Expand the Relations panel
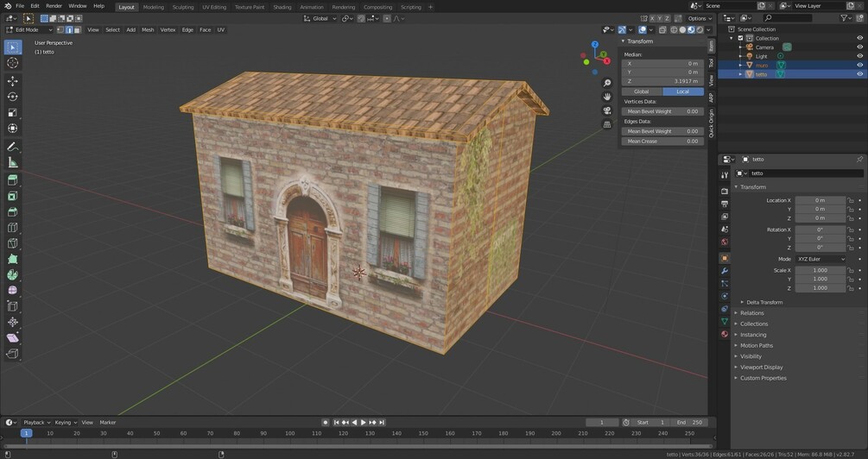Screen dimensions: 868x459 pos(751,313)
